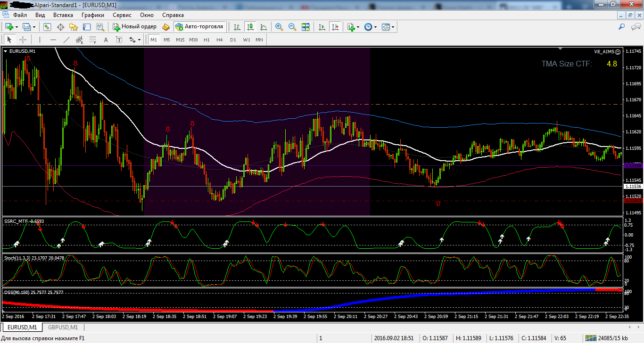Select the Crosshair tool
644x343 pixels.
coord(22,40)
